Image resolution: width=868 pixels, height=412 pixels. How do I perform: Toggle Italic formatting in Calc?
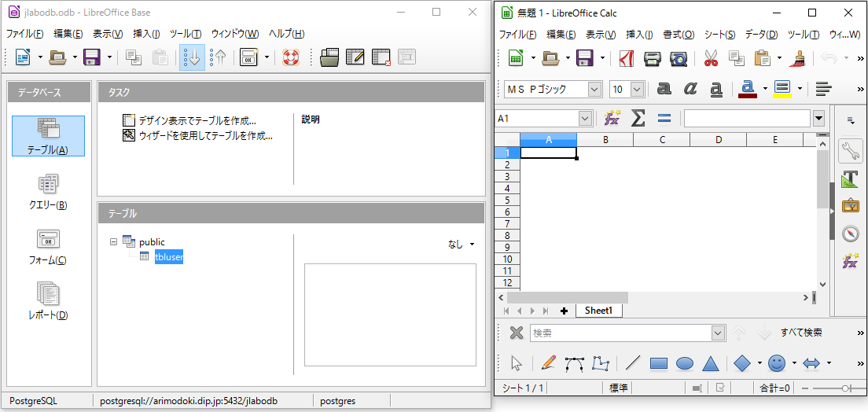click(690, 89)
